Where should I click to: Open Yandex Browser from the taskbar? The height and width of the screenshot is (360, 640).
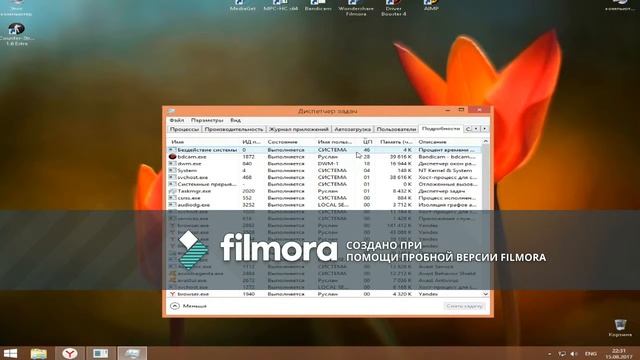70,353
